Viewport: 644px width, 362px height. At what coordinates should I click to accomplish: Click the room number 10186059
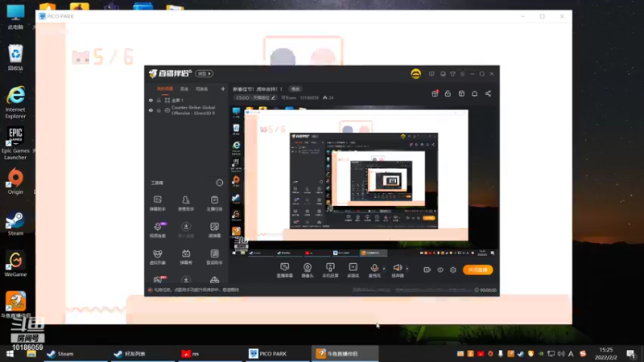[x=309, y=97]
